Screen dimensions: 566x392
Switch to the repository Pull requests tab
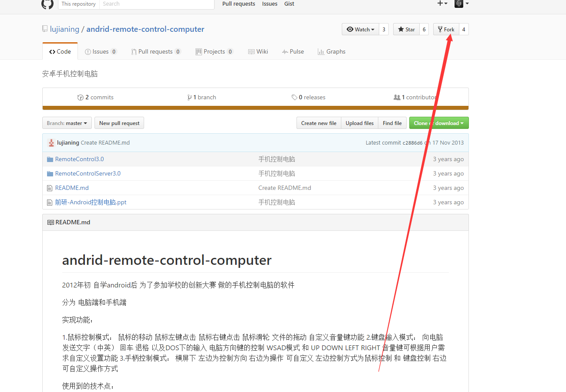tap(156, 51)
